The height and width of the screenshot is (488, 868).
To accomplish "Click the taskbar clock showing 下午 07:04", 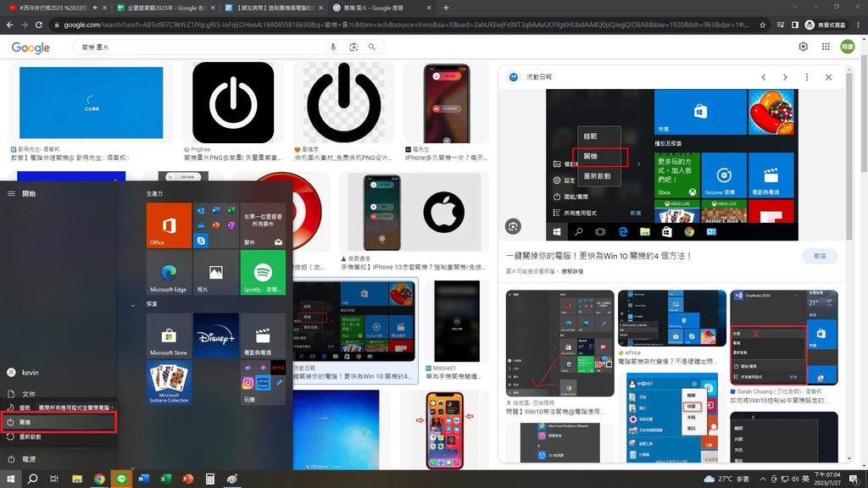I will (827, 479).
